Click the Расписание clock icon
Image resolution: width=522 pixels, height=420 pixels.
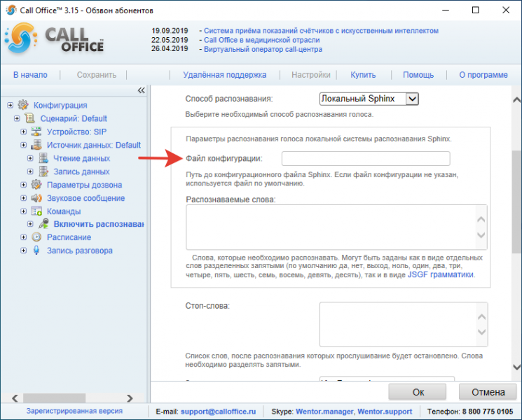tap(36, 237)
